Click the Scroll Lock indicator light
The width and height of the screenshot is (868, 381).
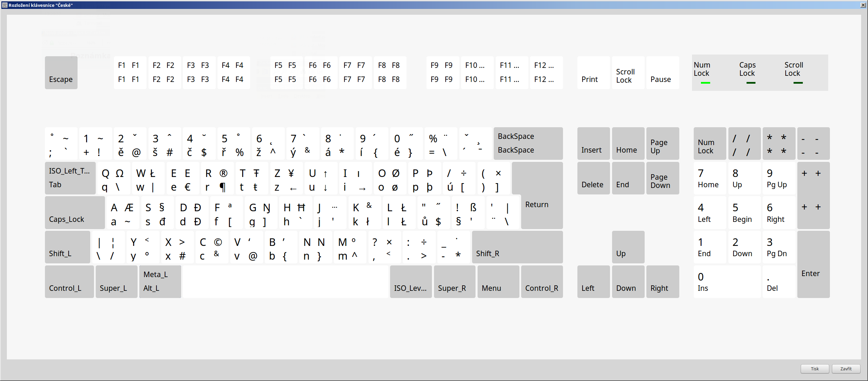798,83
